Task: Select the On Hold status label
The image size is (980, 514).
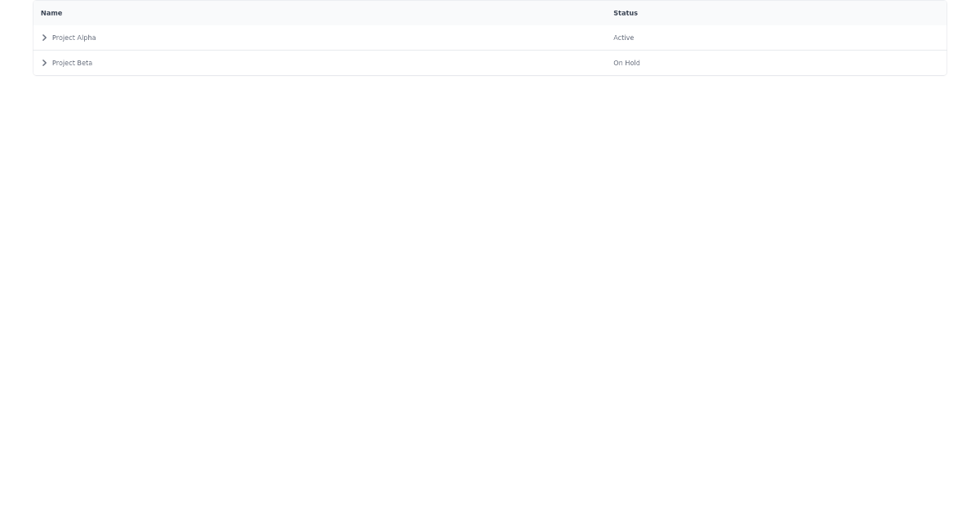Action: tap(626, 63)
